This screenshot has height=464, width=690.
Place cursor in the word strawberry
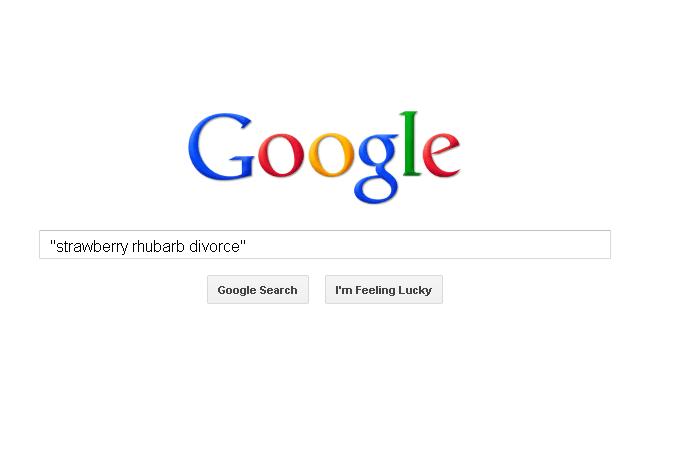92,246
